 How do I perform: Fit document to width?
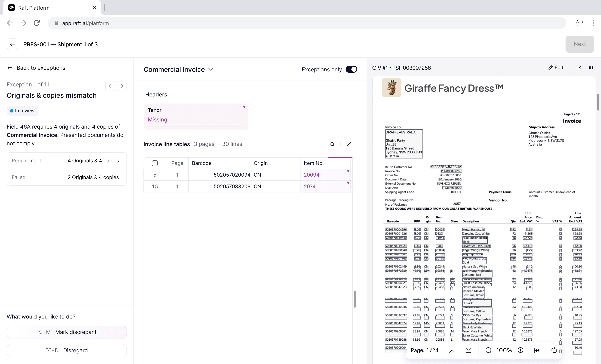tap(537, 350)
